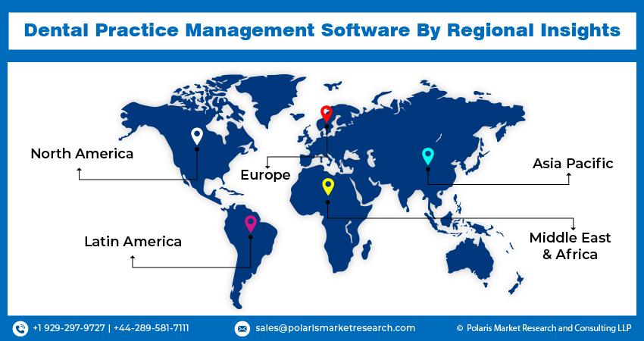
Task: Click the email envelope icon in footer
Action: click(242, 328)
